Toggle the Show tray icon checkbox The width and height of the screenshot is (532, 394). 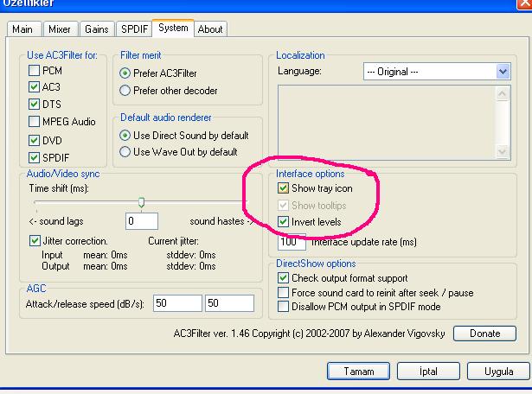pos(284,188)
